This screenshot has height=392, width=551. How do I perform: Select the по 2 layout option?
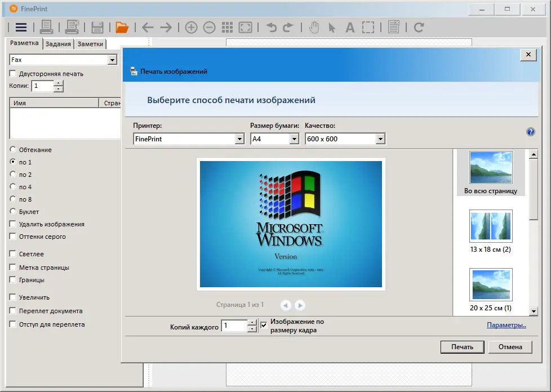click(13, 174)
